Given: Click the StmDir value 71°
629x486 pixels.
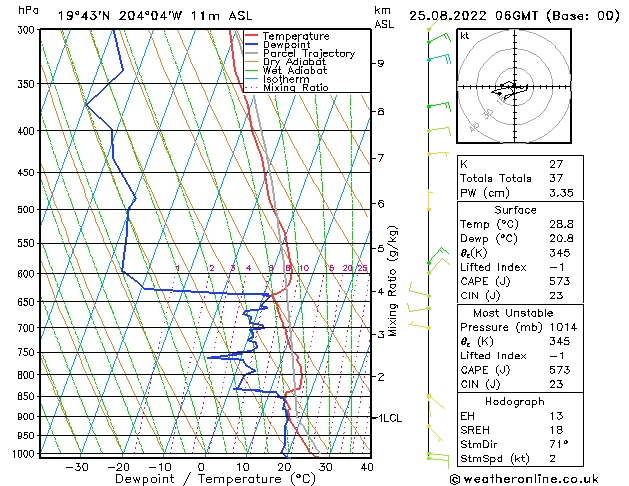Looking at the screenshot, I should [x=559, y=444].
